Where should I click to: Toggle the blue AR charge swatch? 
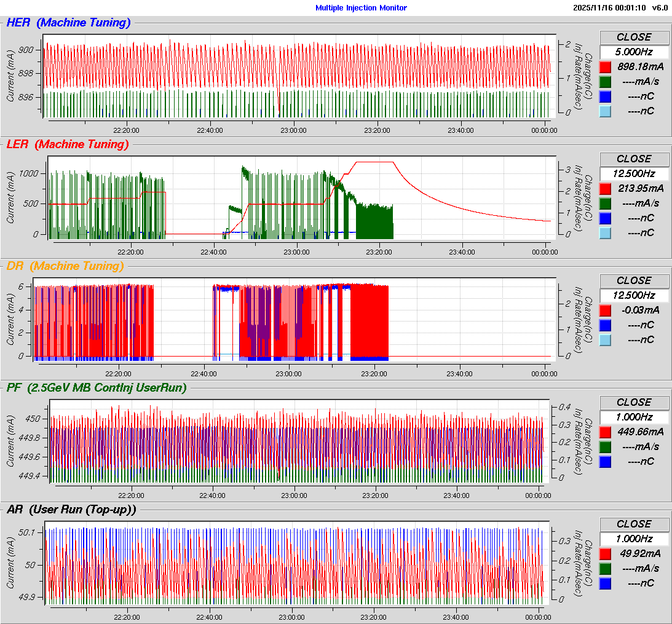click(606, 583)
